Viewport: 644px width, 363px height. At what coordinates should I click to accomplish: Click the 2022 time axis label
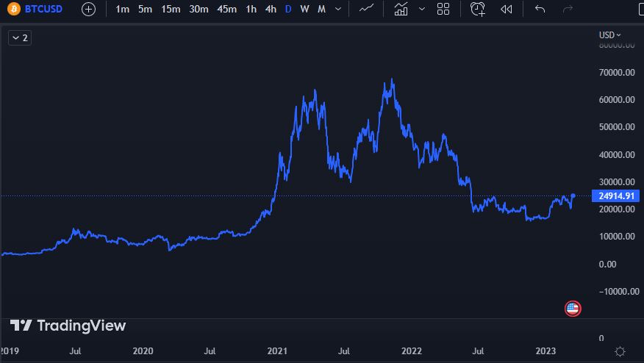tap(412, 351)
